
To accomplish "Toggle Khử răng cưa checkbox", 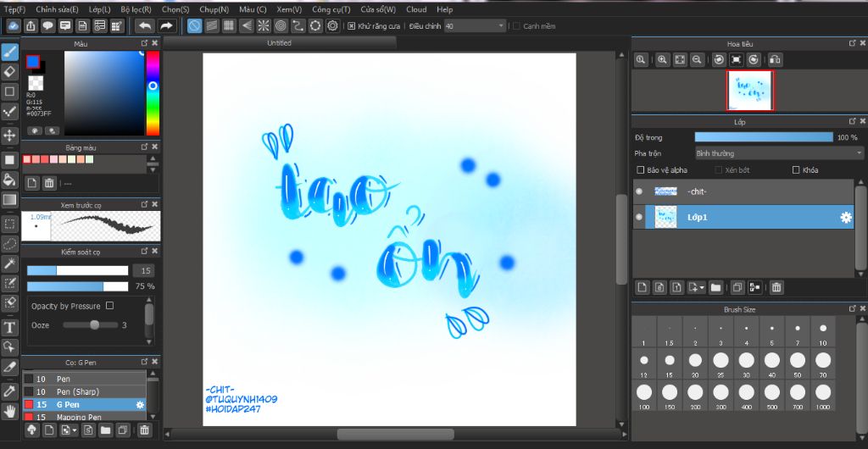I will click(351, 26).
